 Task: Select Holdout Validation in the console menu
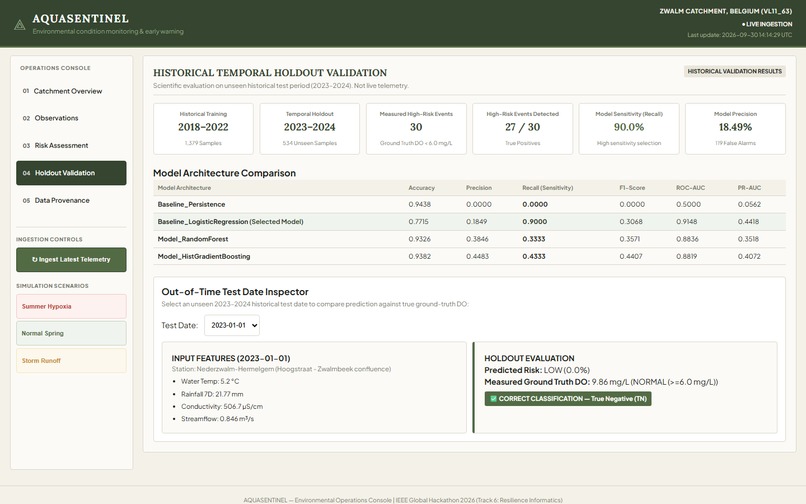coord(71,173)
